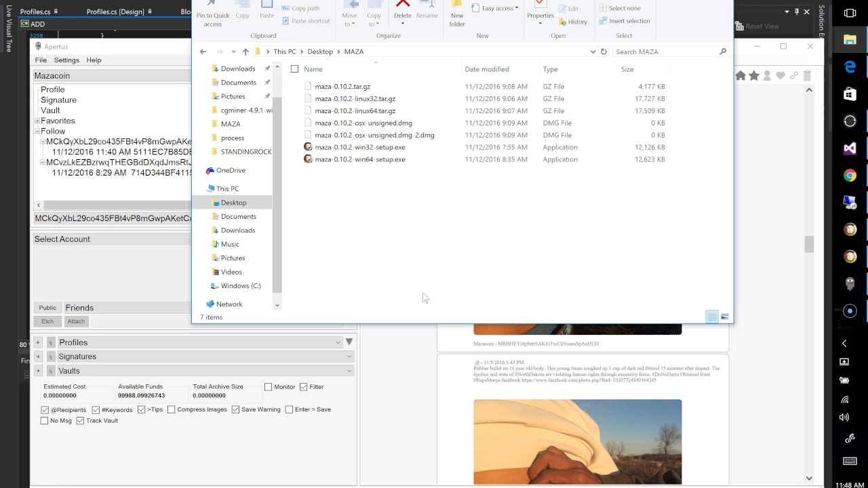Viewport: 868px width, 488px height.
Task: Click the chain link icon
Action: pos(794,76)
